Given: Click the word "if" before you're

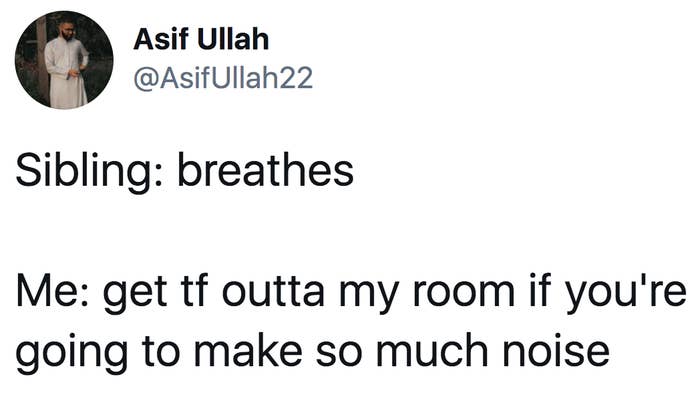Looking at the screenshot, I should coord(539,292).
